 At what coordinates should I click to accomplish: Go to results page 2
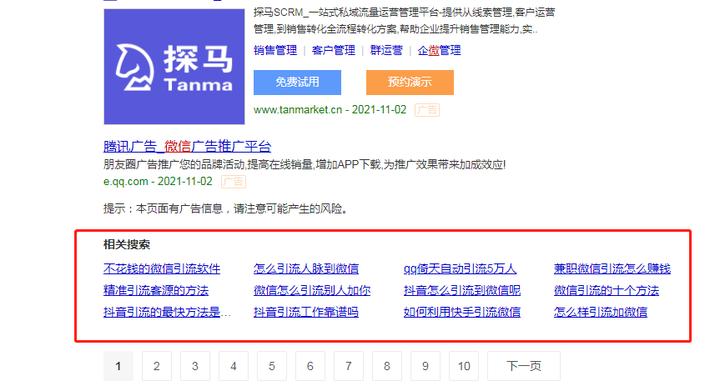(x=157, y=366)
